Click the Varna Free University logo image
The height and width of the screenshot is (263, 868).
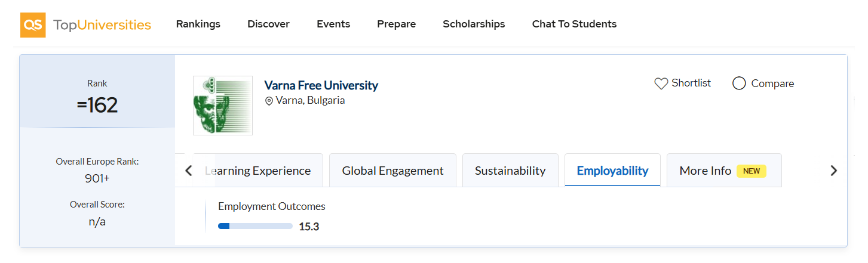pyautogui.click(x=223, y=106)
